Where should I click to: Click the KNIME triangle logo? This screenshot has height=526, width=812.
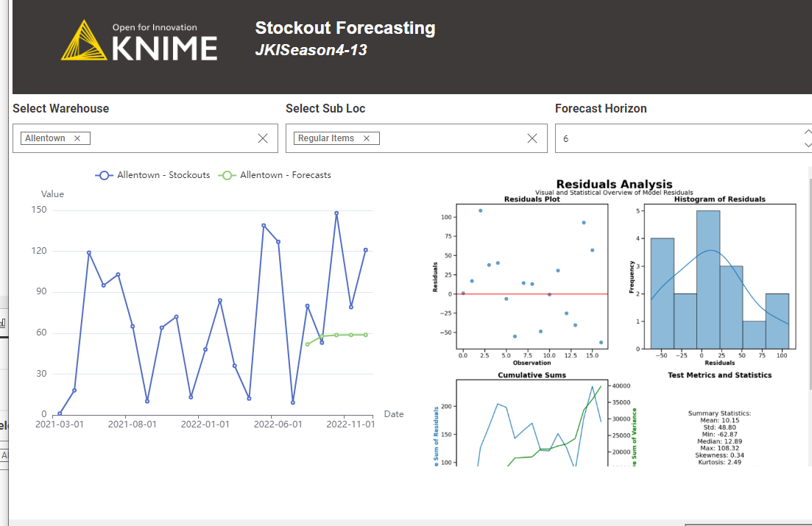(x=84, y=40)
